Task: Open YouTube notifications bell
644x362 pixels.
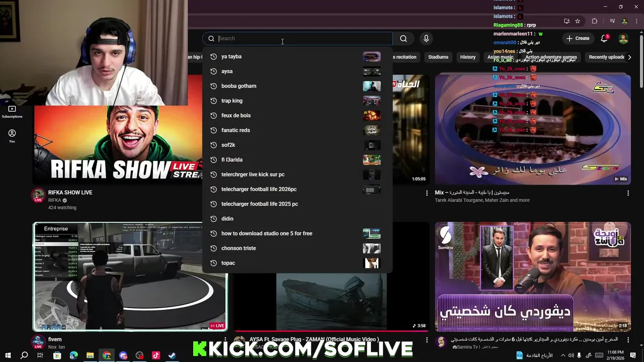Action: coord(604,39)
